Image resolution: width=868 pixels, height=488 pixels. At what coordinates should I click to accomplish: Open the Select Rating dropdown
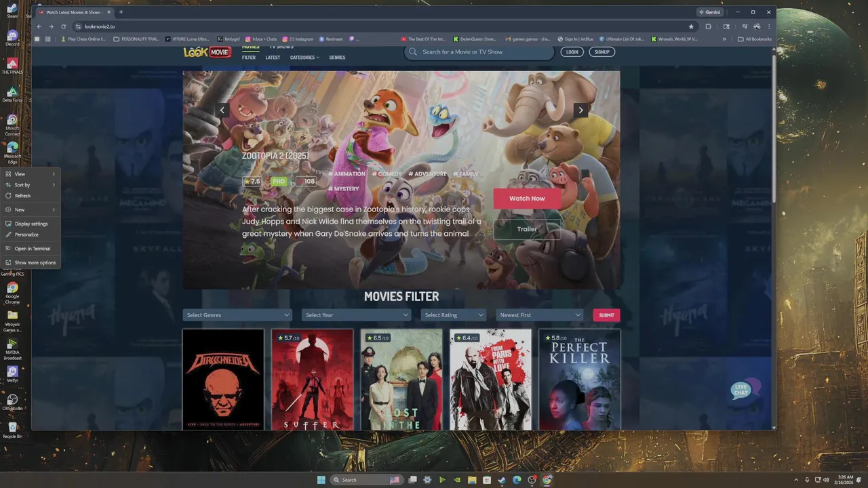454,314
